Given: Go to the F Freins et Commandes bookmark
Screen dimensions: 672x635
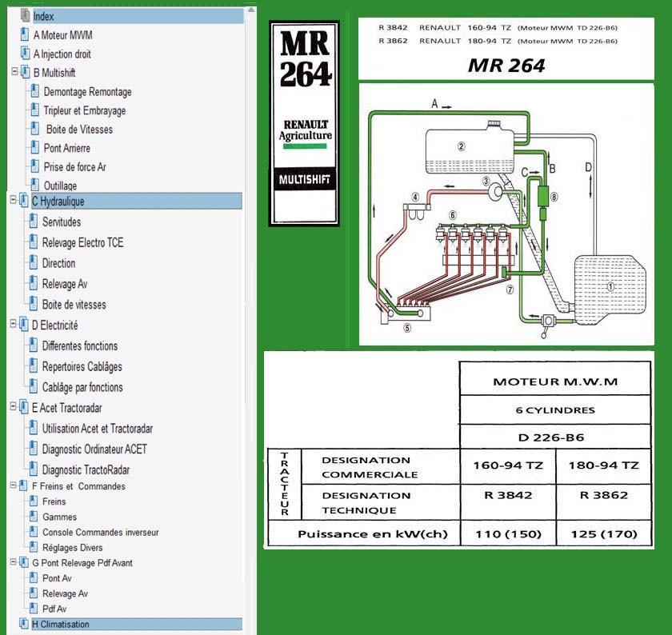Looking at the screenshot, I should pos(79,486).
